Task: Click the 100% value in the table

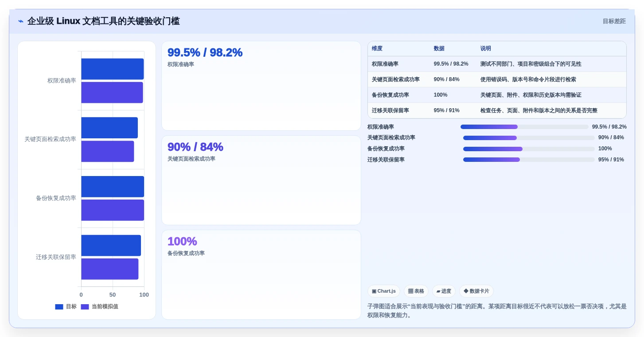Action: 441,95
